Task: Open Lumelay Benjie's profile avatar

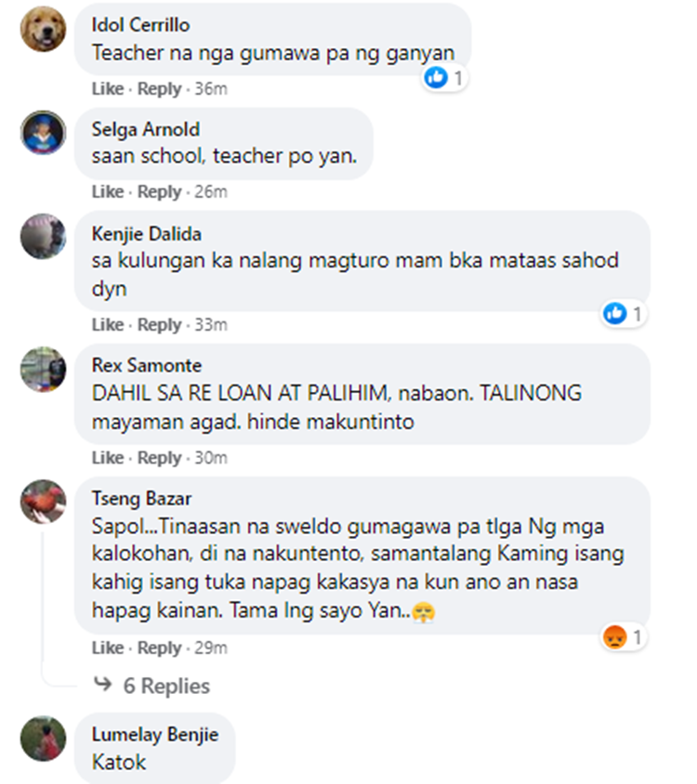Action: tap(43, 738)
